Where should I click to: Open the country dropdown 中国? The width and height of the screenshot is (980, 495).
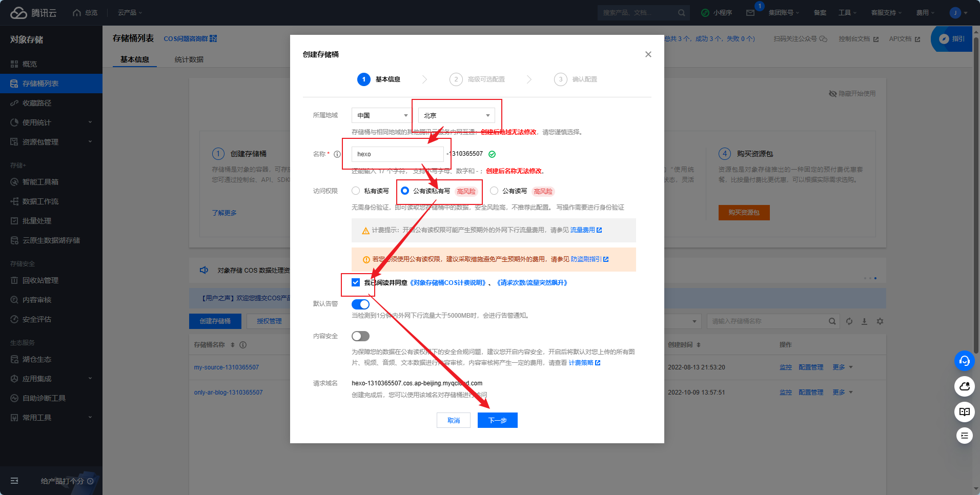tap(382, 115)
